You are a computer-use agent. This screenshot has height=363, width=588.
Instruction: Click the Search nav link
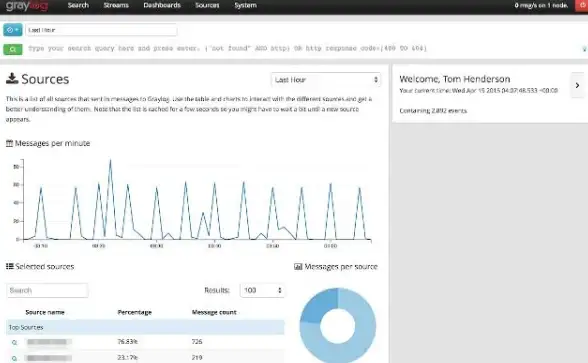pyautogui.click(x=78, y=5)
